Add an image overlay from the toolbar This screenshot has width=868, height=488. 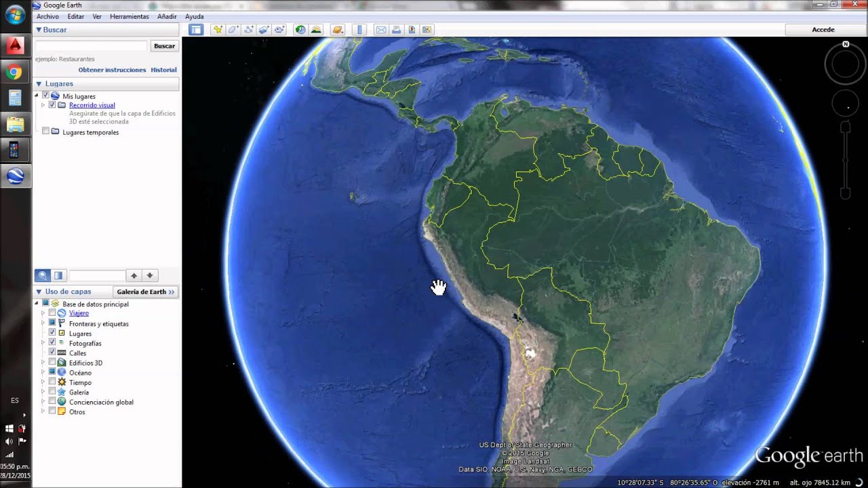coord(264,30)
